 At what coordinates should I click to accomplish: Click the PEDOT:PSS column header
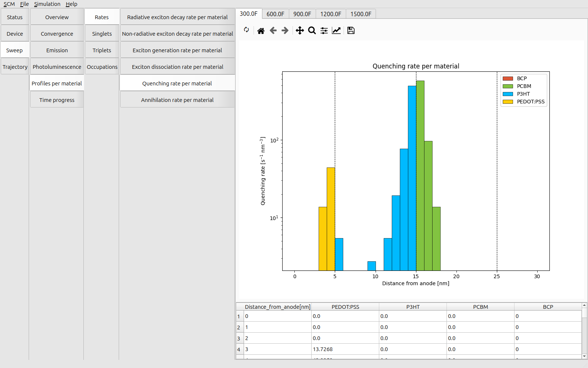345,307
